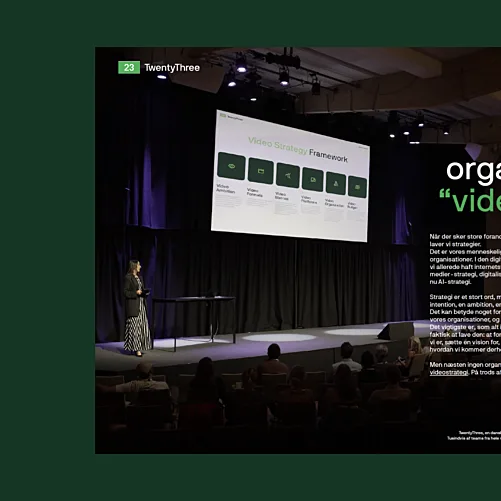Click the Video Strategy Framework slide title
Screen dimensions: 501x501
click(298, 150)
